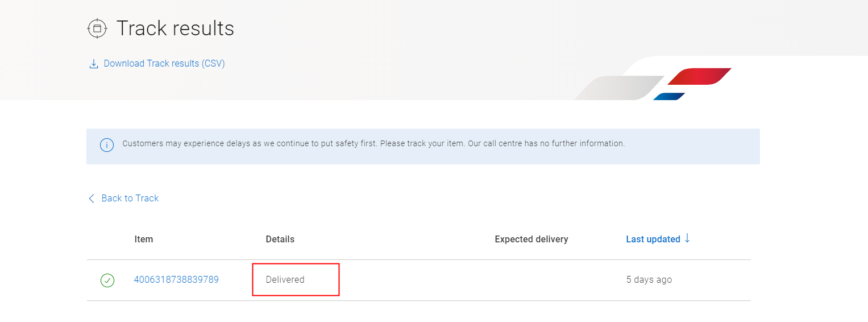Click the Delivered status text
The image size is (868, 322).
285,280
